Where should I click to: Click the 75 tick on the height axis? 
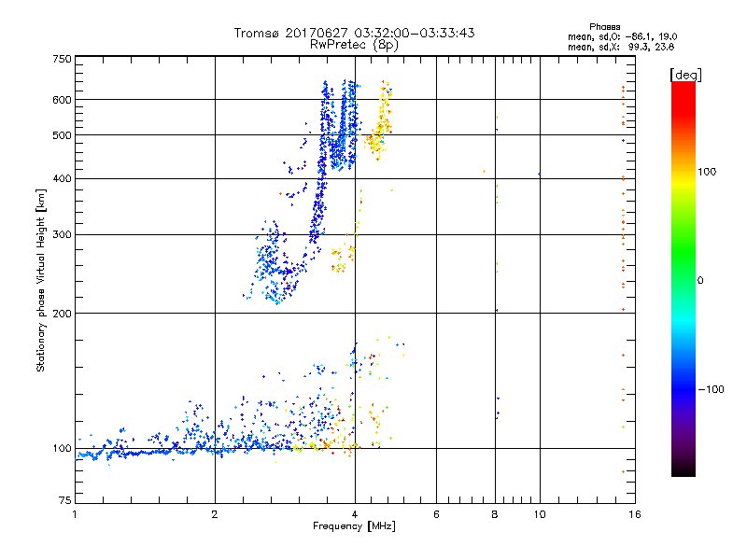64,501
